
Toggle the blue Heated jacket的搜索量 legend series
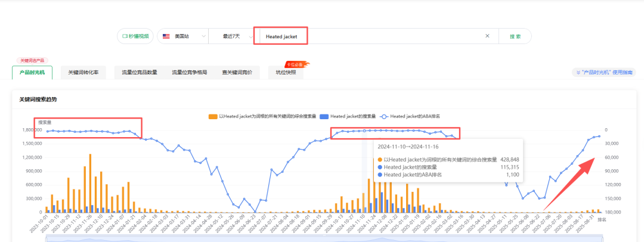tap(348, 116)
